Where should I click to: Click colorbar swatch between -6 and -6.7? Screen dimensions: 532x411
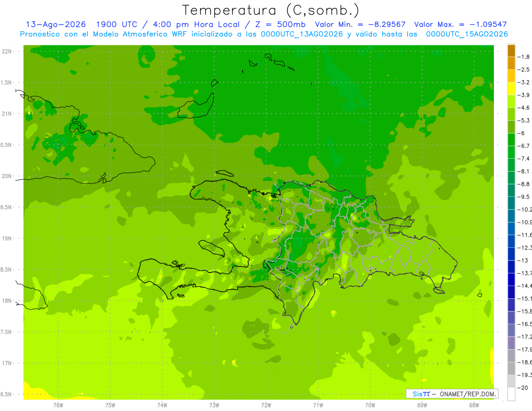click(511, 139)
